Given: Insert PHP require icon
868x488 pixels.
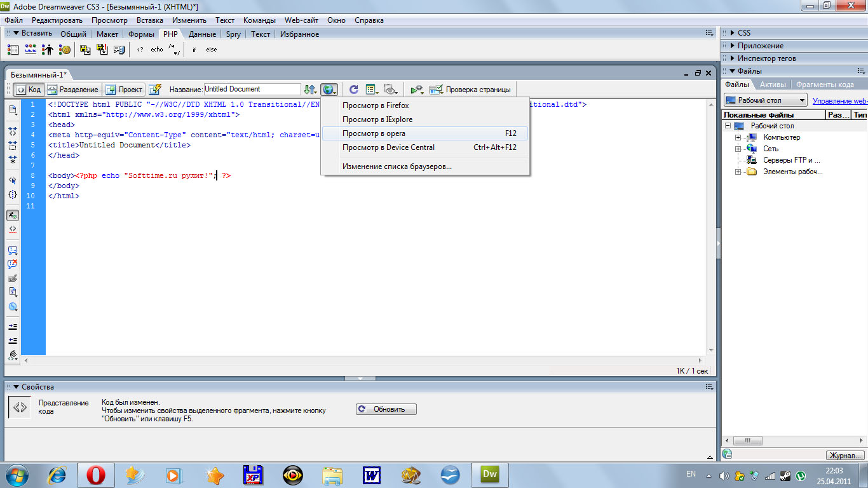Looking at the screenshot, I should point(102,49).
